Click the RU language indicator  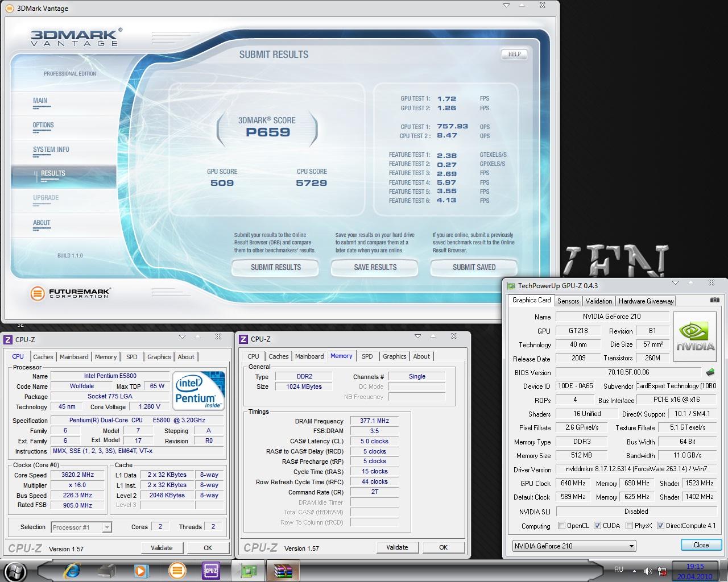[619, 569]
